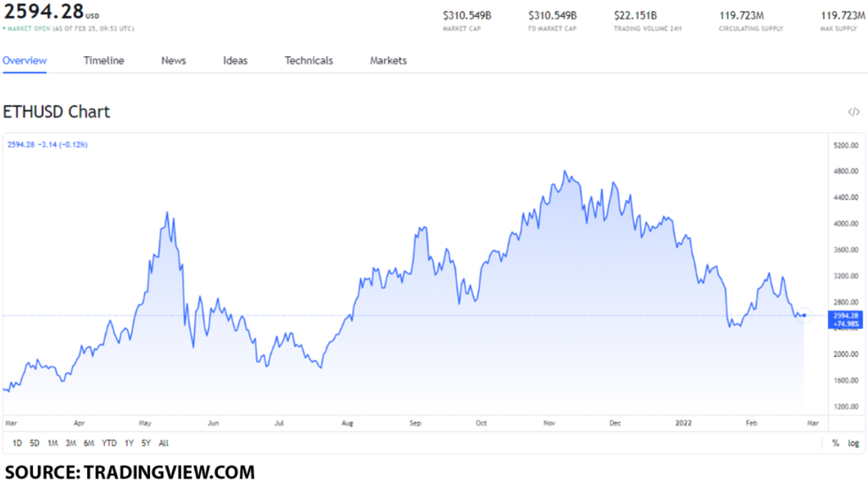Click the 2022 label on time axis

pyautogui.click(x=683, y=423)
